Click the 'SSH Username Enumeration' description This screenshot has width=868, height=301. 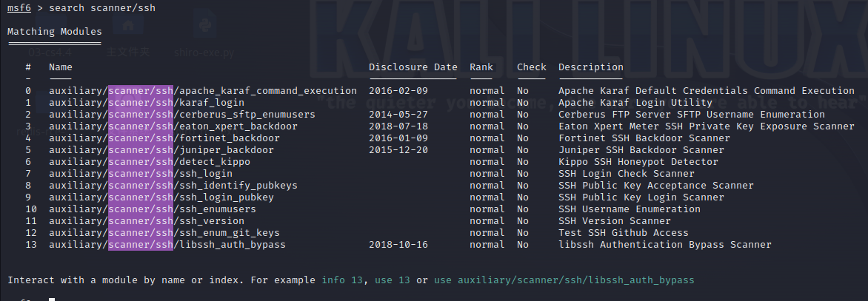tap(630, 209)
